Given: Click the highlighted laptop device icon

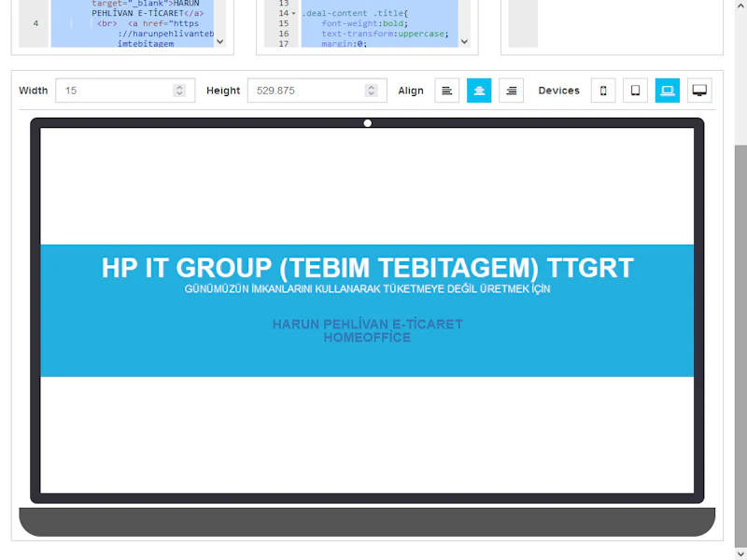Looking at the screenshot, I should 667,91.
